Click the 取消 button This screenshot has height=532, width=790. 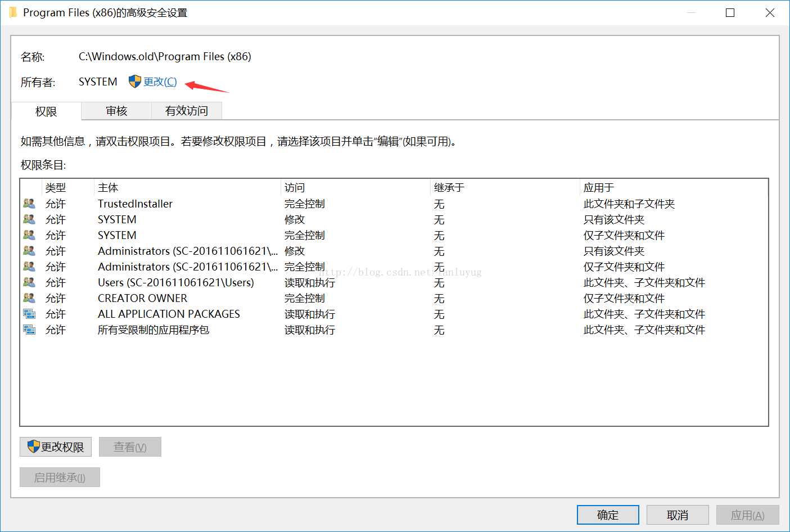(x=678, y=515)
